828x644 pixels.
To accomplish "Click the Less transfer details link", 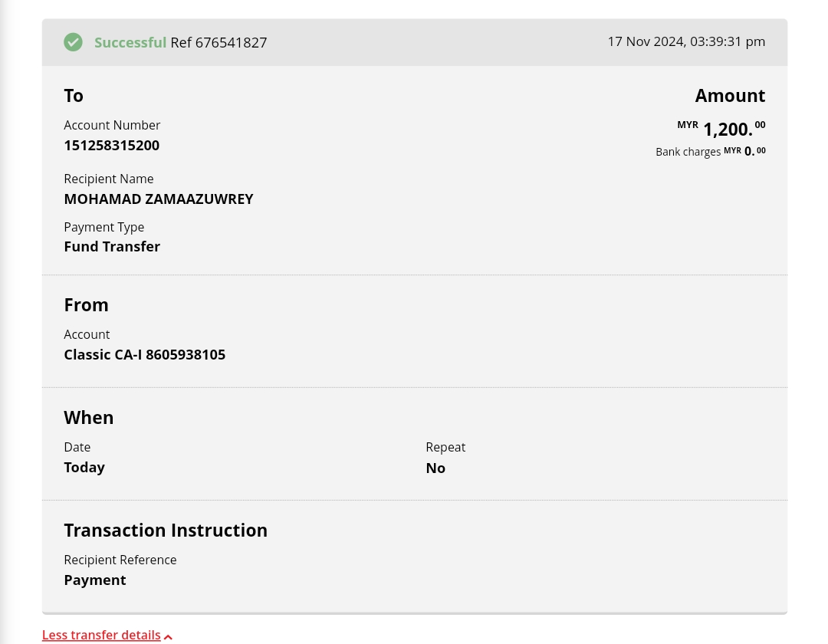I will tap(101, 635).
